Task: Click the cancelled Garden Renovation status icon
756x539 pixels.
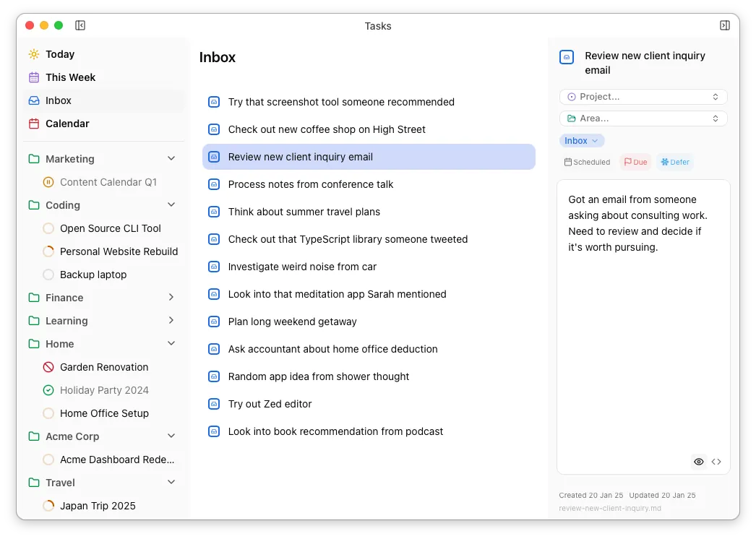Action: point(48,367)
